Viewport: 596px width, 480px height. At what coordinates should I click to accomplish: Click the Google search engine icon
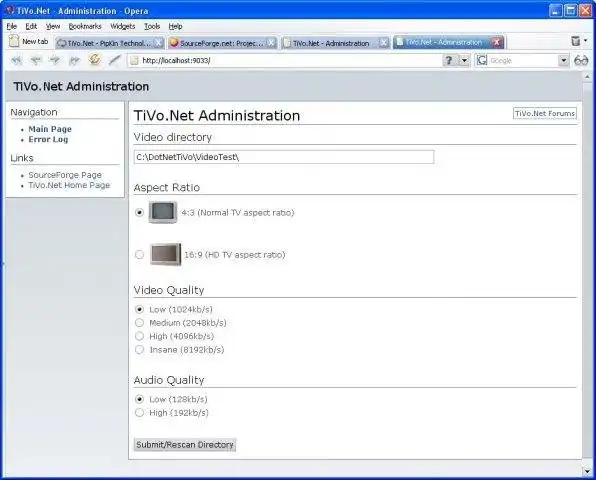(x=482, y=60)
